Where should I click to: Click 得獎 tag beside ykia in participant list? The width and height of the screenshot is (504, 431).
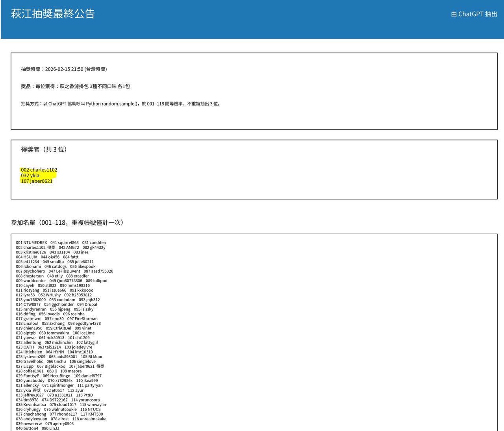tap(37, 390)
